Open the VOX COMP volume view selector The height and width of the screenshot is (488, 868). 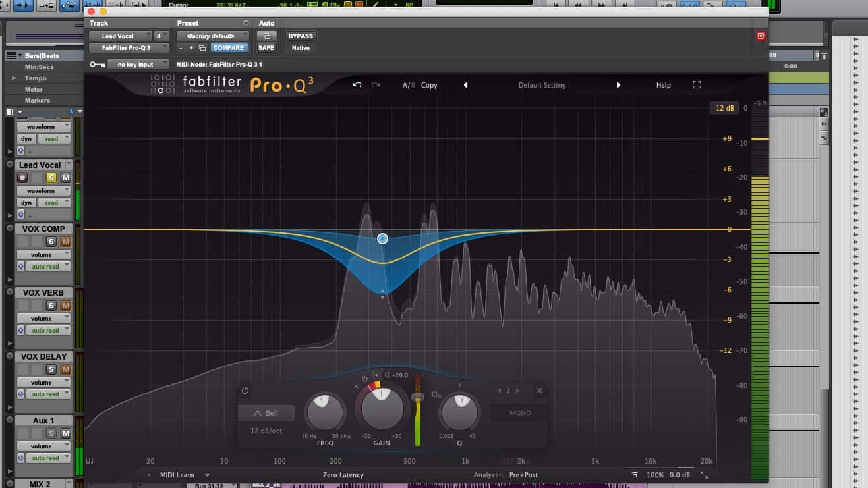[43, 254]
